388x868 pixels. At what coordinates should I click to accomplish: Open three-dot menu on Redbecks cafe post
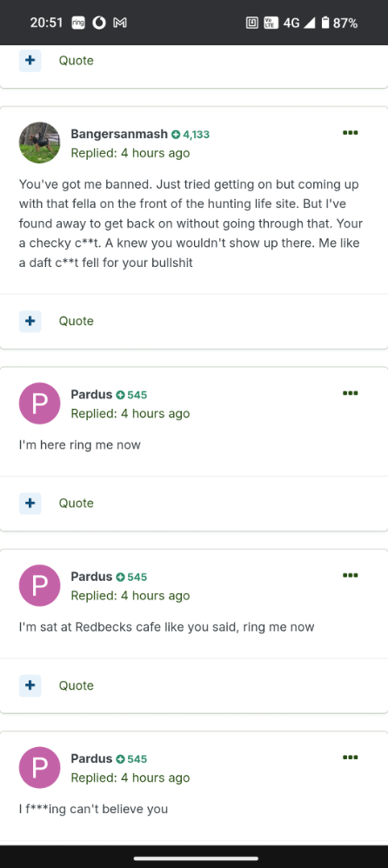point(350,575)
